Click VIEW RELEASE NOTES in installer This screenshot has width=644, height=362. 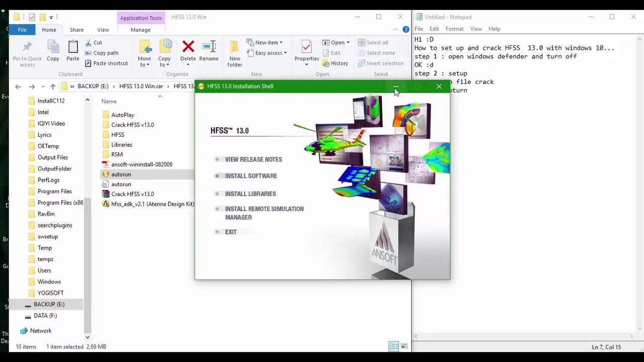254,159
